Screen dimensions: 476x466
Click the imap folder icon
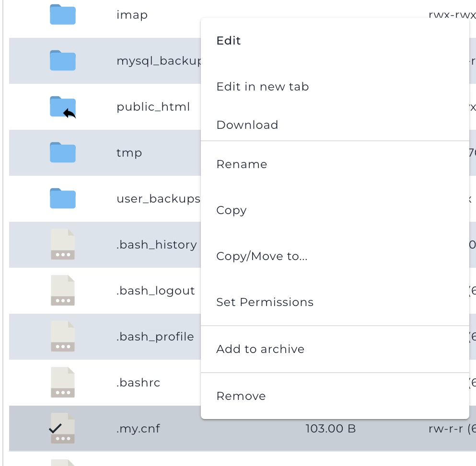point(63,15)
